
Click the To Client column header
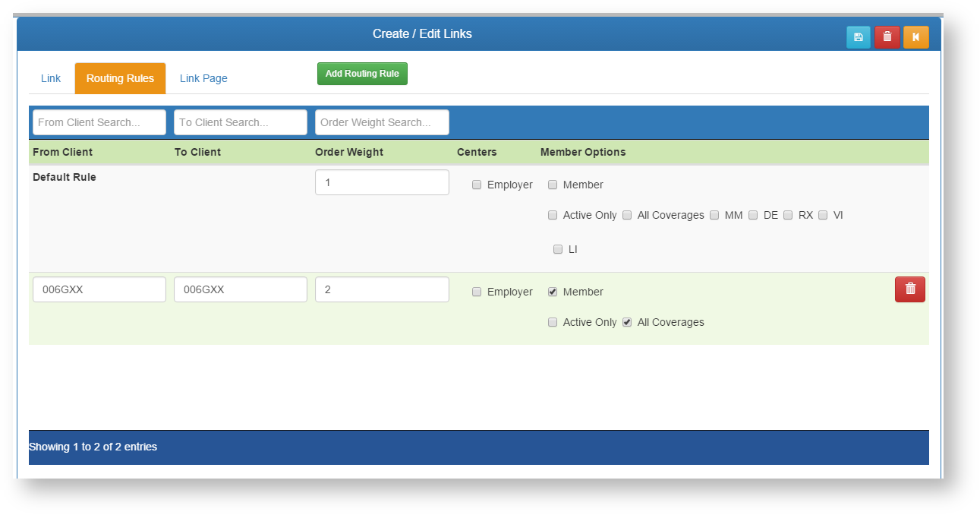point(197,152)
